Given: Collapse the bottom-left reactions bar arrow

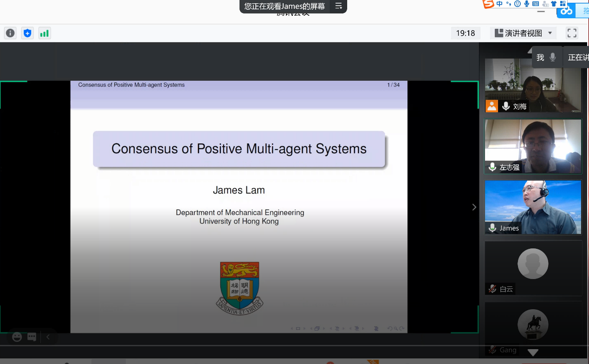Looking at the screenshot, I should click(x=47, y=337).
